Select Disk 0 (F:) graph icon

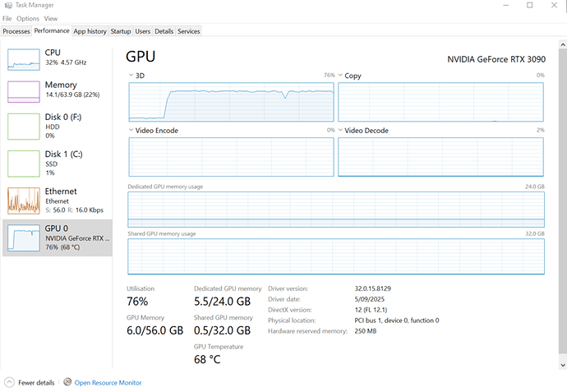coord(24,126)
